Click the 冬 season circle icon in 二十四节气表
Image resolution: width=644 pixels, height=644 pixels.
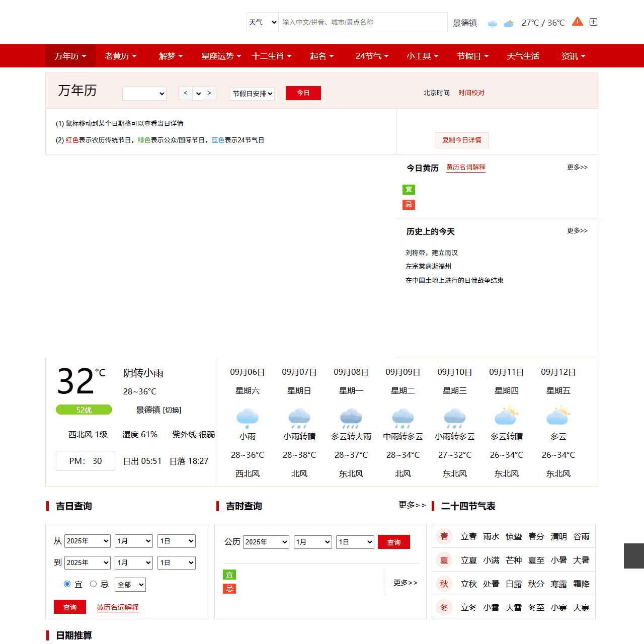(x=444, y=607)
